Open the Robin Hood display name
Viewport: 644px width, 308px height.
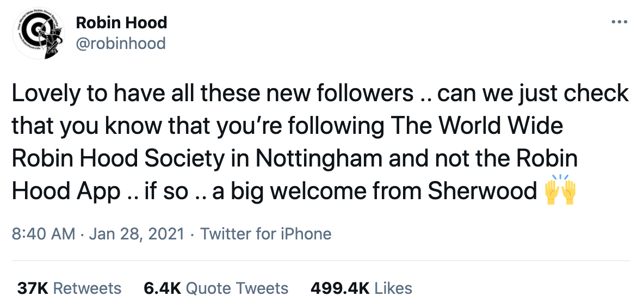122,23
